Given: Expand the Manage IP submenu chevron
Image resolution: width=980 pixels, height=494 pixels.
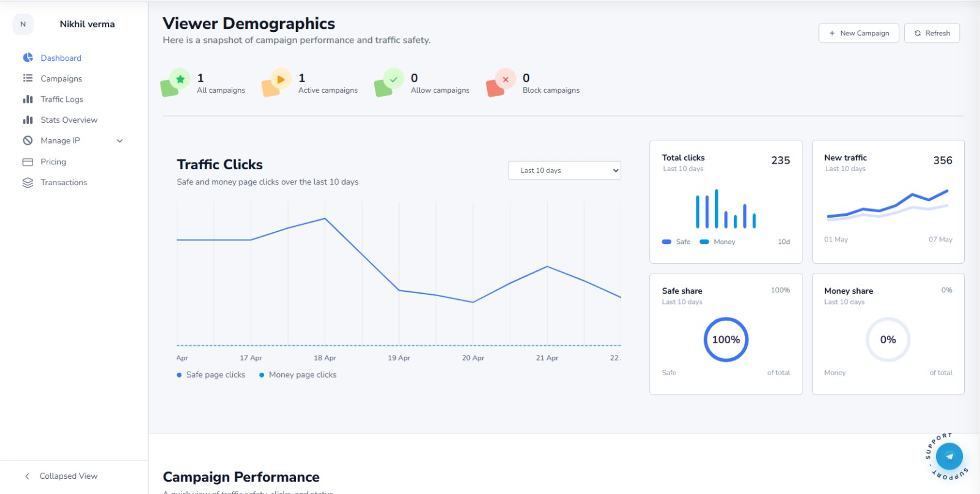Looking at the screenshot, I should click(119, 141).
